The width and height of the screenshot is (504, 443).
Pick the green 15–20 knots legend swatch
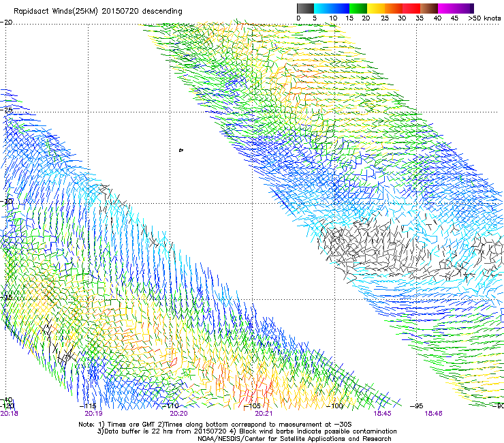pos(358,8)
